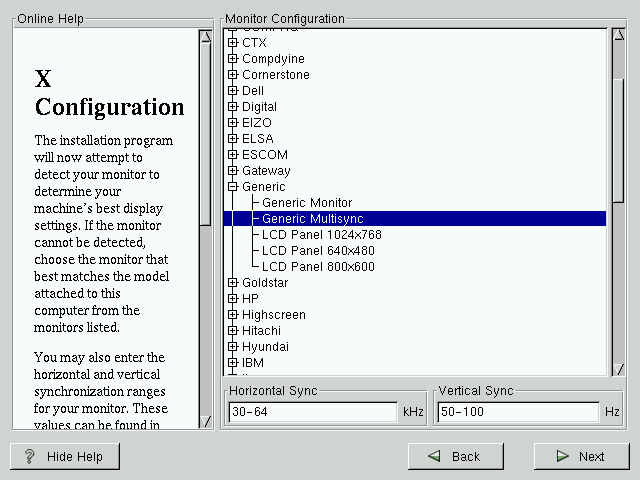
Task: Pick LCD Panel 800x600
Action: (x=318, y=267)
